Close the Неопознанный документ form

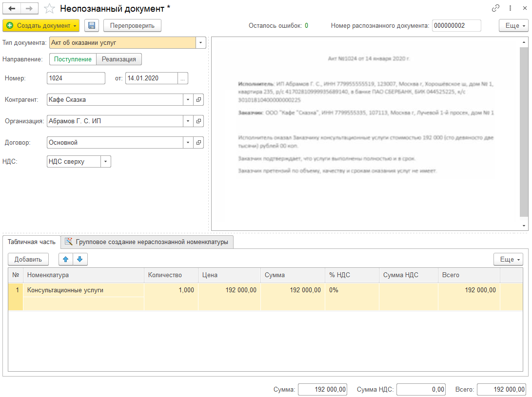click(524, 8)
